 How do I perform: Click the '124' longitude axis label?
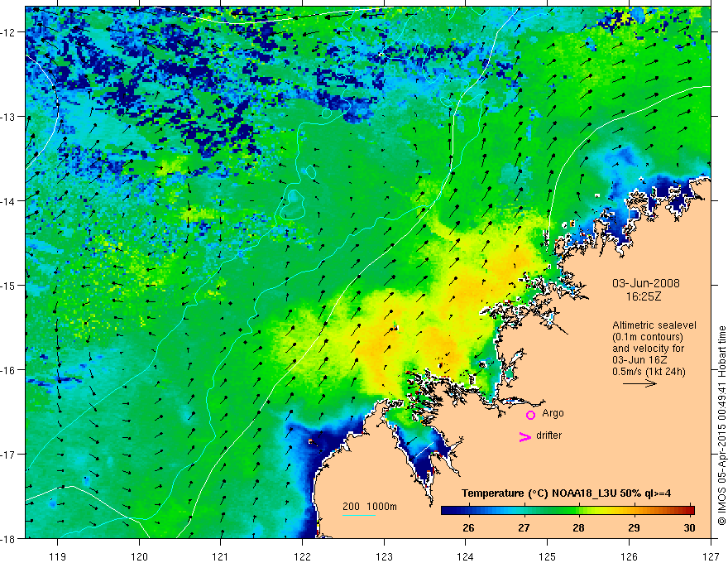(x=466, y=557)
